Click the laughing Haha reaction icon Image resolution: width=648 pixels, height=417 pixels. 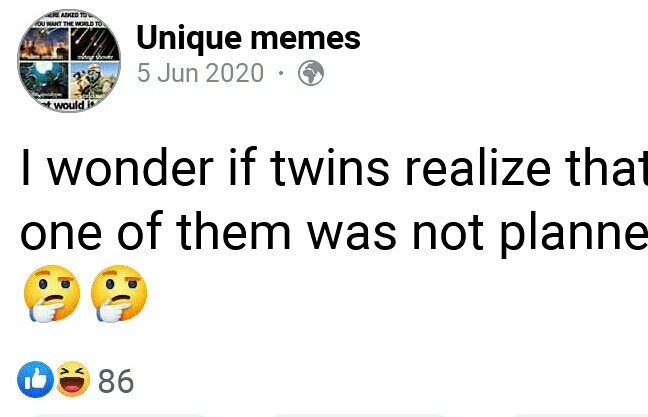[73, 379]
